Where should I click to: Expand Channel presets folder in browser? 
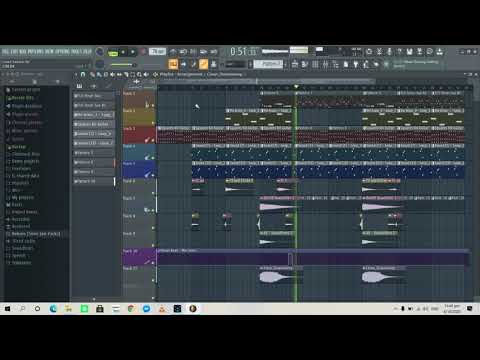24,123
